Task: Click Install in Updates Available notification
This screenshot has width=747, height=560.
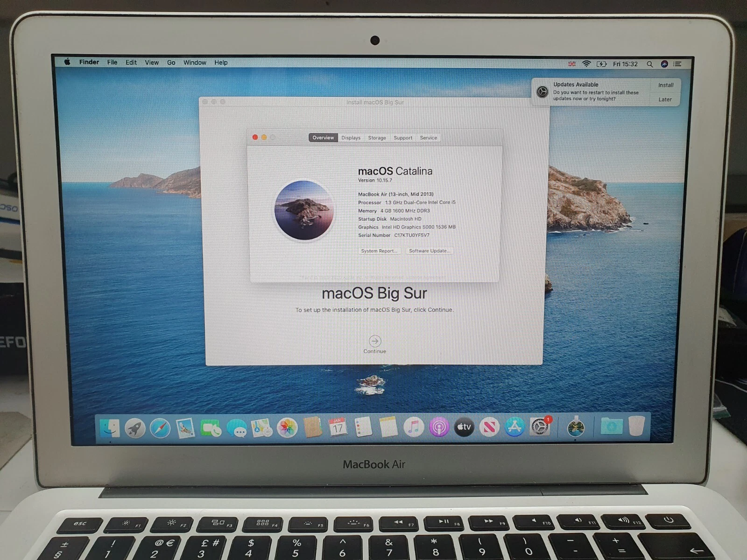Action: [666, 85]
